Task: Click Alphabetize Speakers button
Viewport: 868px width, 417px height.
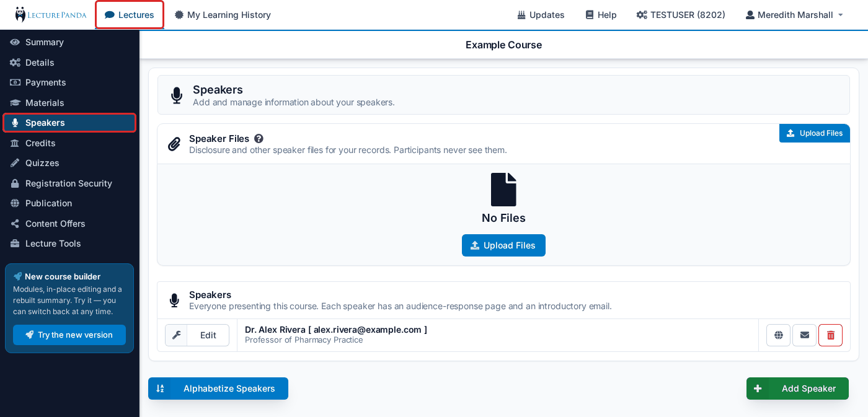Action: 218,388
